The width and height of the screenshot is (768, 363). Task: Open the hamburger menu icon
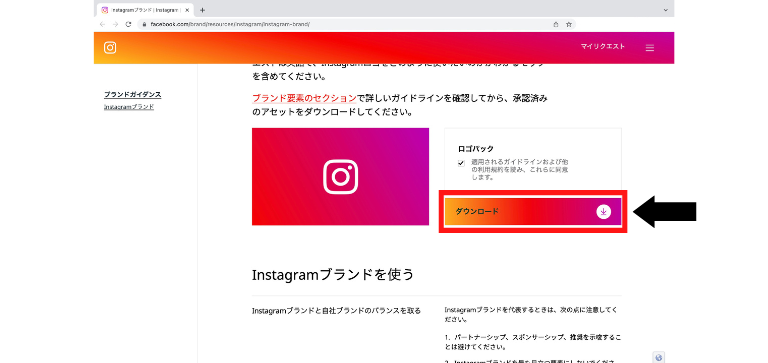click(649, 48)
